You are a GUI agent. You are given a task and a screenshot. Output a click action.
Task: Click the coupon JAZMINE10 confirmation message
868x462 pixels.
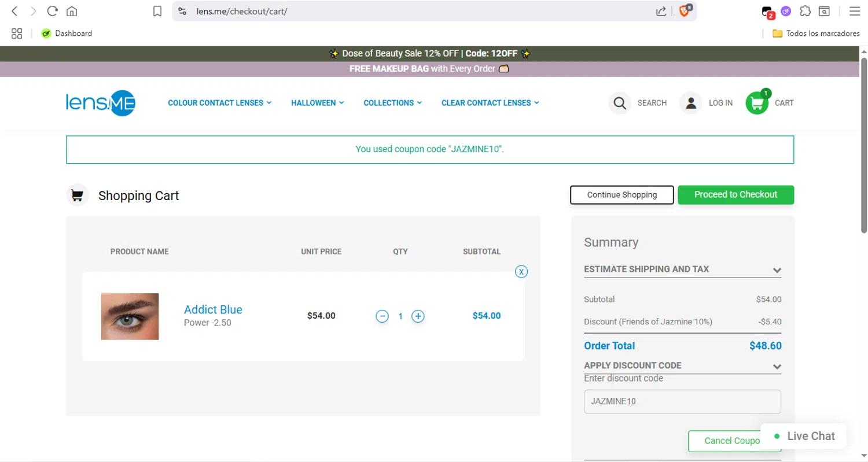pos(430,149)
